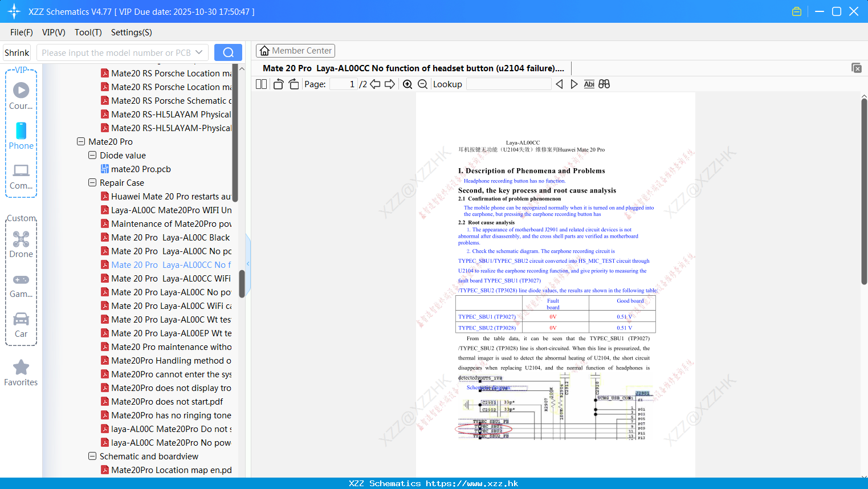Go to next page arrow

click(390, 84)
